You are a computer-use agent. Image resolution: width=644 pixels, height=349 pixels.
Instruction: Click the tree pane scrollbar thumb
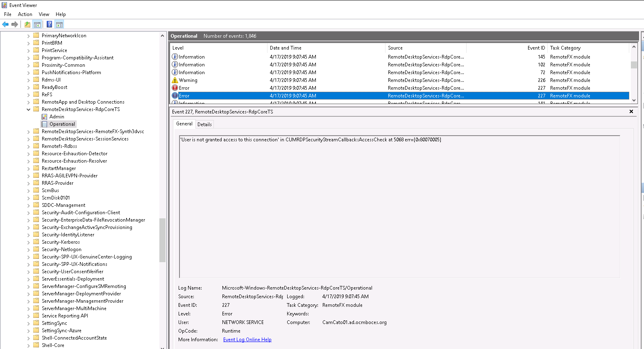pyautogui.click(x=162, y=240)
